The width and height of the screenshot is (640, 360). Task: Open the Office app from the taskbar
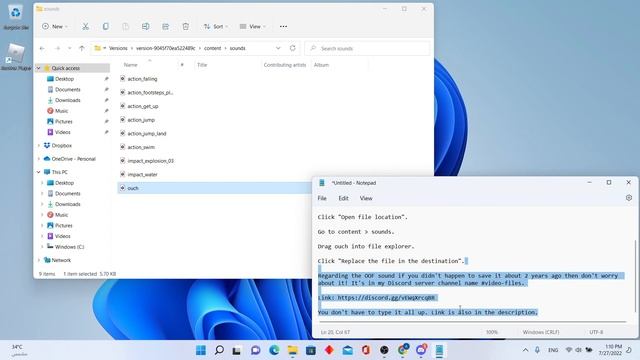click(x=366, y=350)
